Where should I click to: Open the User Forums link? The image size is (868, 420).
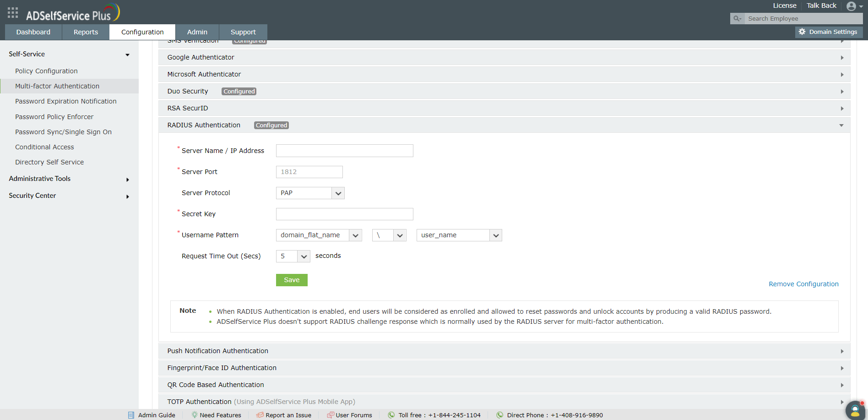tap(354, 415)
